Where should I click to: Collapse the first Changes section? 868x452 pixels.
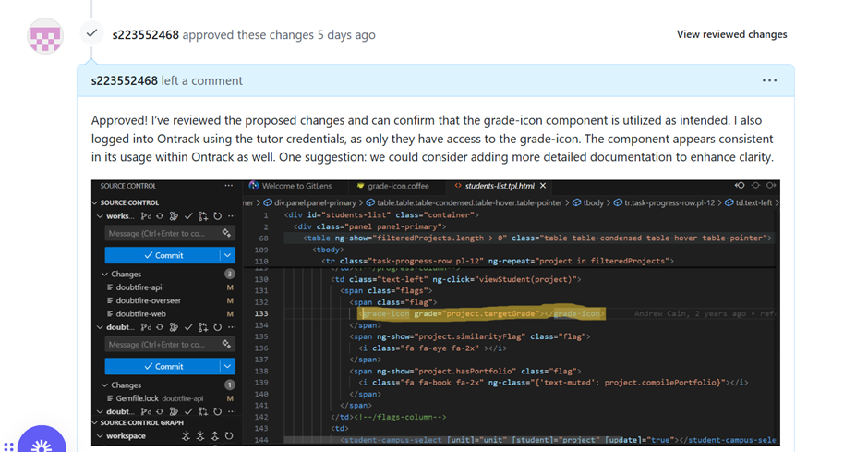point(103,275)
